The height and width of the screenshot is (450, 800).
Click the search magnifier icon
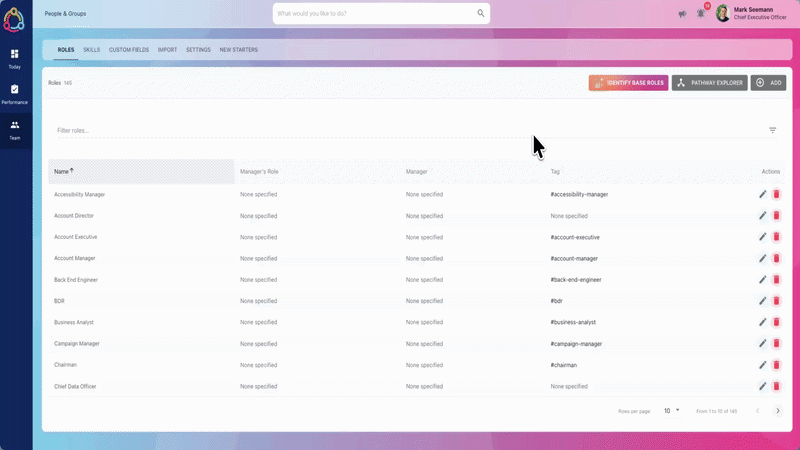[x=481, y=13]
